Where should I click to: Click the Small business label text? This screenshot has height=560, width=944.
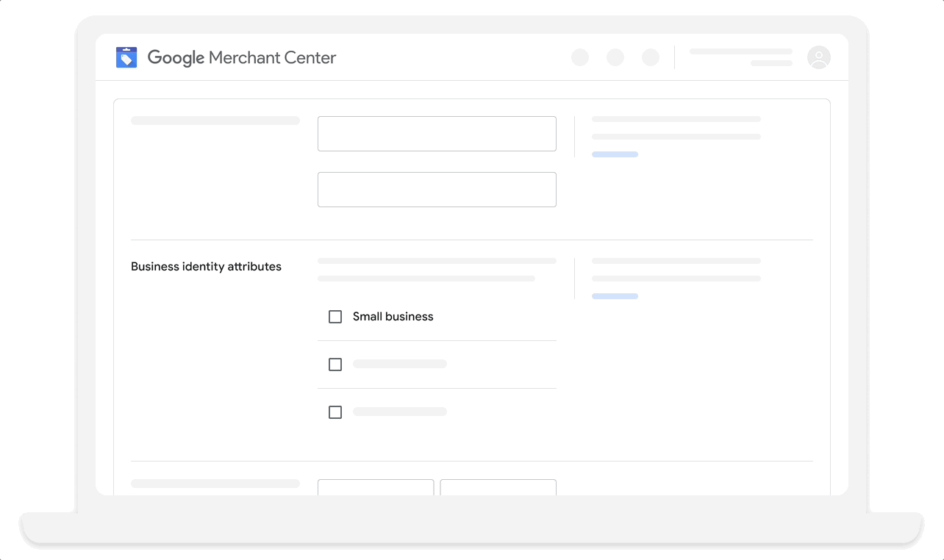393,317
